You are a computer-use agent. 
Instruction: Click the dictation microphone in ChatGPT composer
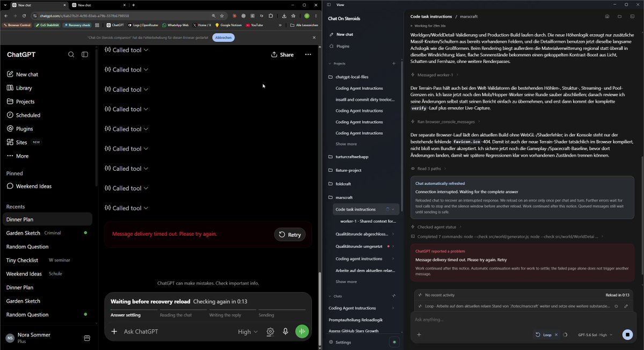[x=286, y=332]
